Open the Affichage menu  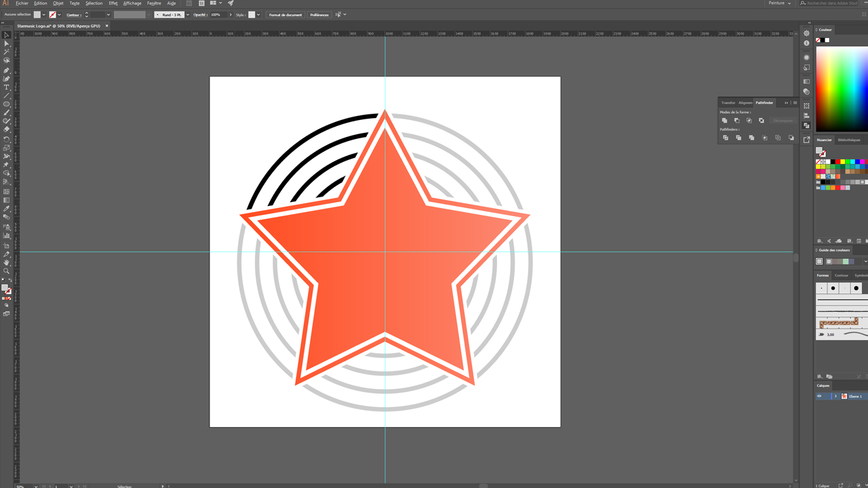132,3
